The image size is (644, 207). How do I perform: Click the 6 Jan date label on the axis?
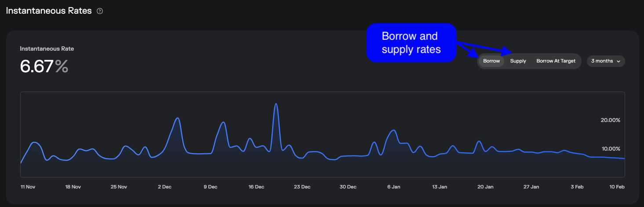pyautogui.click(x=394, y=187)
